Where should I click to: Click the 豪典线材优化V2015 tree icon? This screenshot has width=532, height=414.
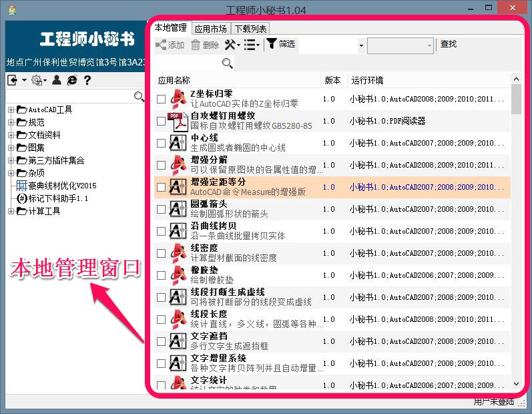pyautogui.click(x=22, y=186)
